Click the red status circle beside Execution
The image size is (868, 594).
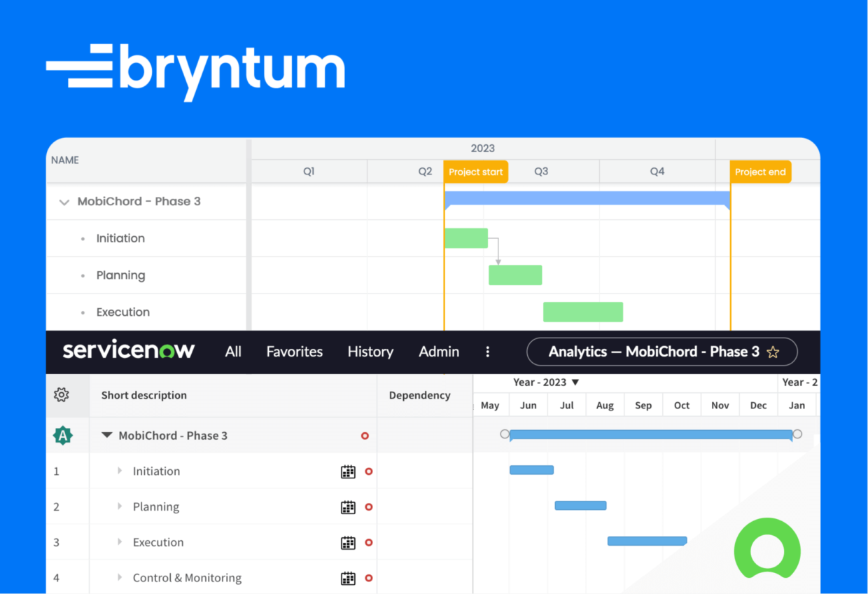coord(368,542)
